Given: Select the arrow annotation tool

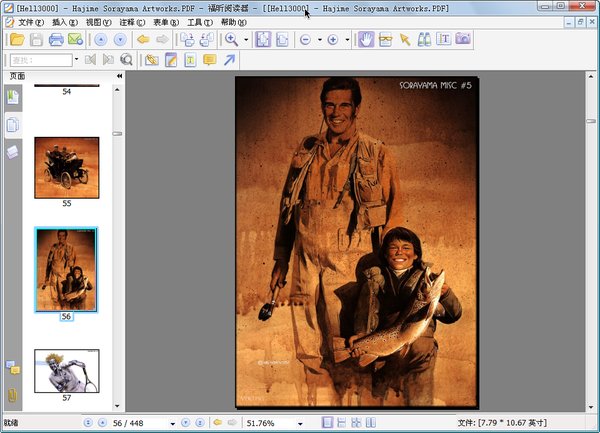Looking at the screenshot, I should coord(230,60).
